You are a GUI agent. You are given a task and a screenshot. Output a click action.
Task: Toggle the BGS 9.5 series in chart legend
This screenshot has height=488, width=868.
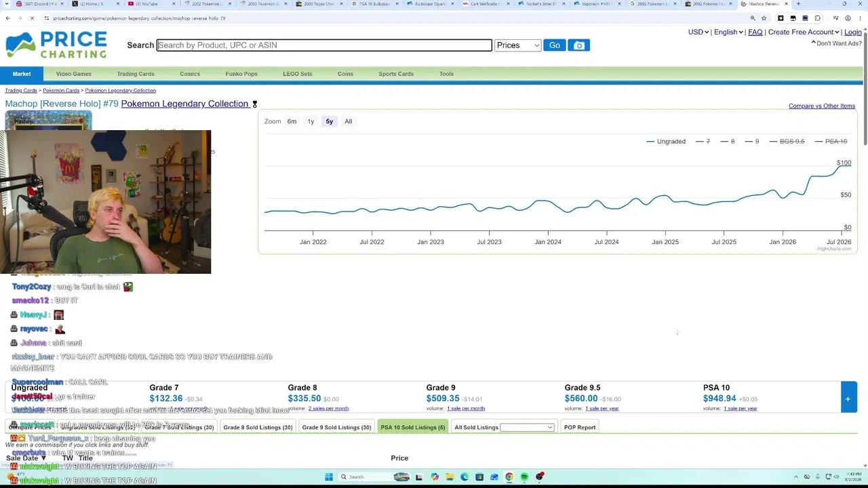[787, 142]
